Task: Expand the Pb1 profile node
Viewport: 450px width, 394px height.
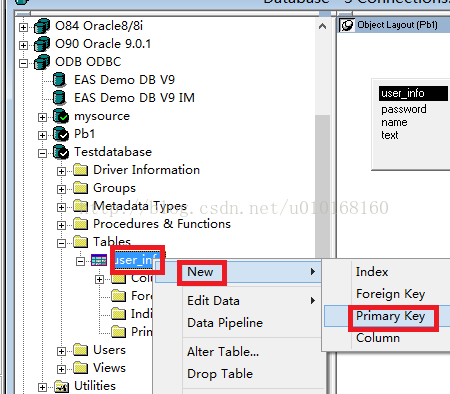Action: pos(42,135)
